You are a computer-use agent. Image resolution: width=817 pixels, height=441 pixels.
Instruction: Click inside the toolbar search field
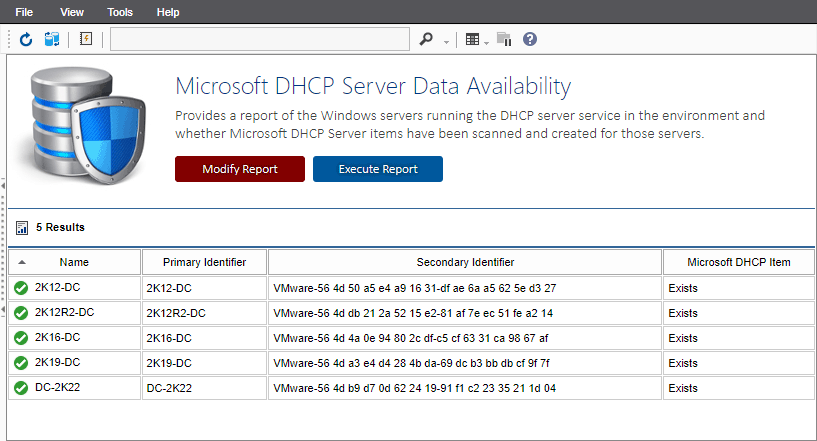point(259,40)
